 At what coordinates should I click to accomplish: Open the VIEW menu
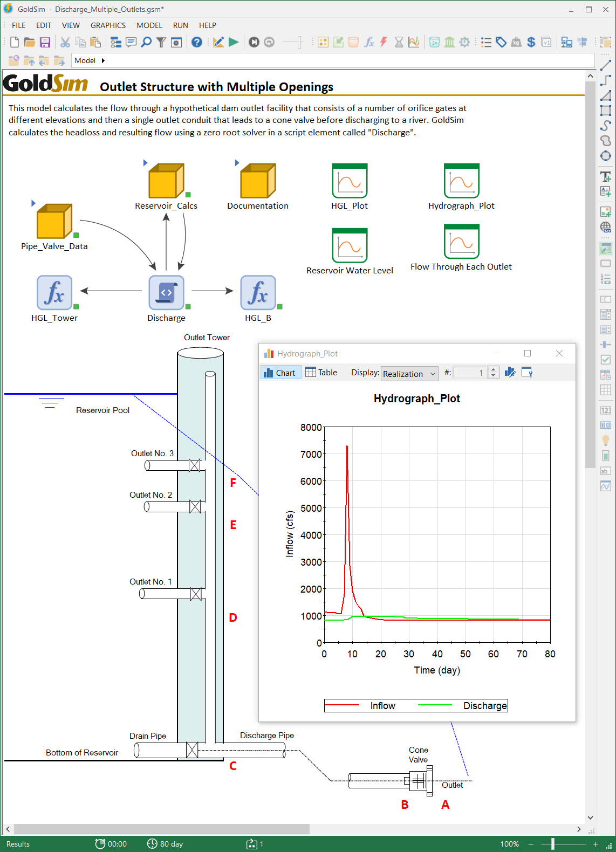point(71,25)
